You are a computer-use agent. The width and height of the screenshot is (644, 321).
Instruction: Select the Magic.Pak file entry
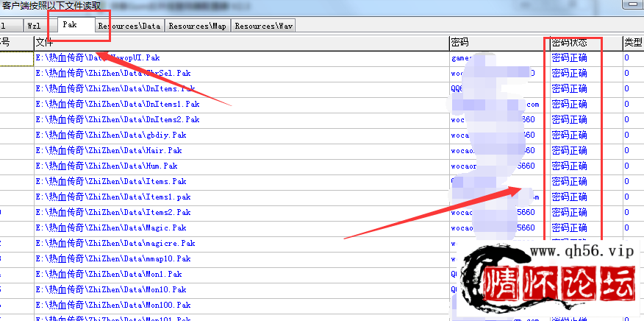click(x=111, y=228)
